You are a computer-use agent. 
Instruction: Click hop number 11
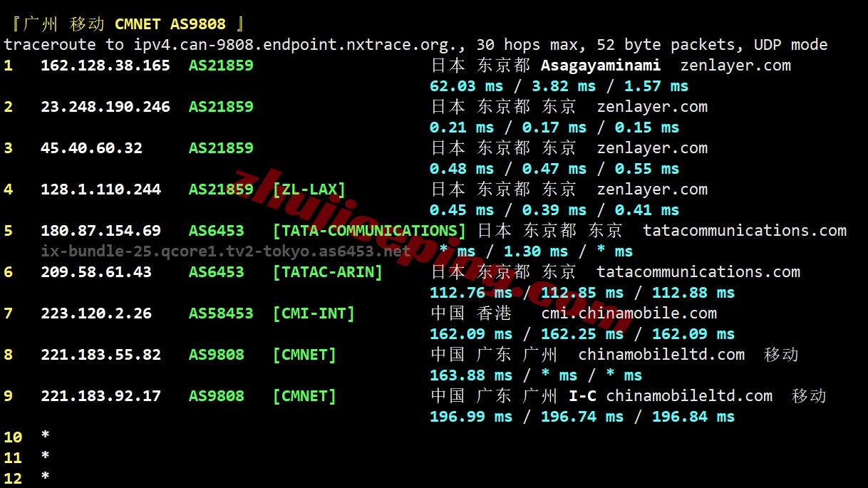[13, 458]
